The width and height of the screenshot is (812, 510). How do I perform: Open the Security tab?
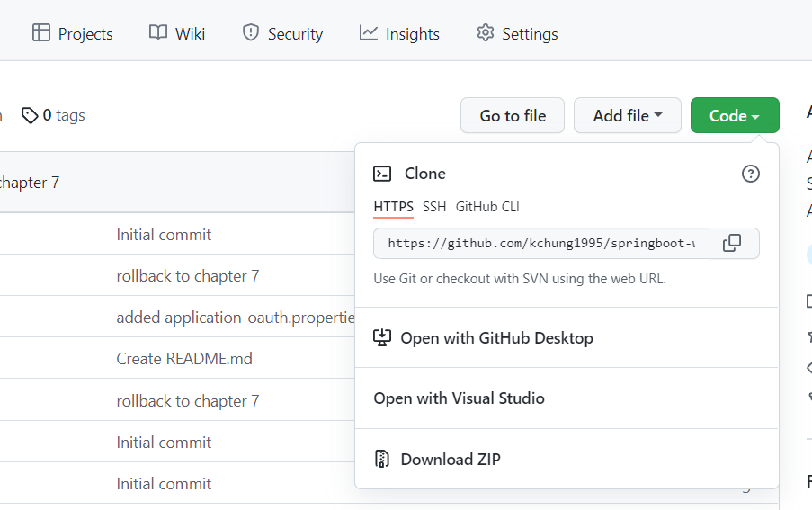click(282, 34)
